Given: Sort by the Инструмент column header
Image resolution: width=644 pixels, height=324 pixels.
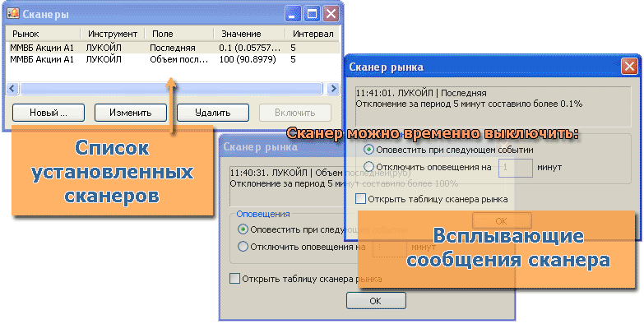Looking at the screenshot, I should coord(113,34).
